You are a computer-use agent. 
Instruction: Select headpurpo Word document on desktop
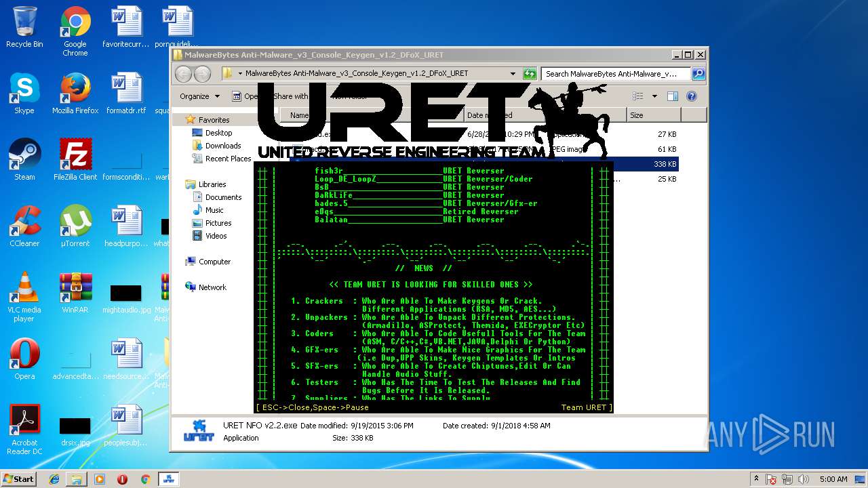tap(126, 227)
